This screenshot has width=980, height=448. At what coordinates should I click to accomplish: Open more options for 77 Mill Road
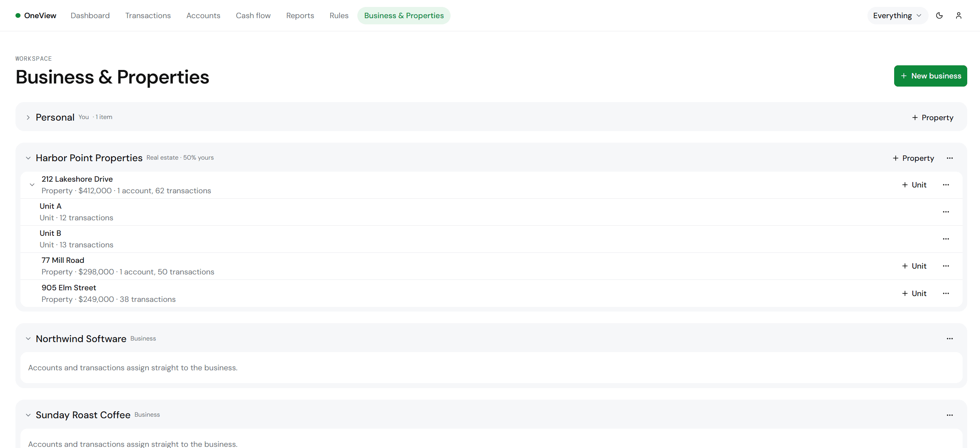click(x=946, y=266)
